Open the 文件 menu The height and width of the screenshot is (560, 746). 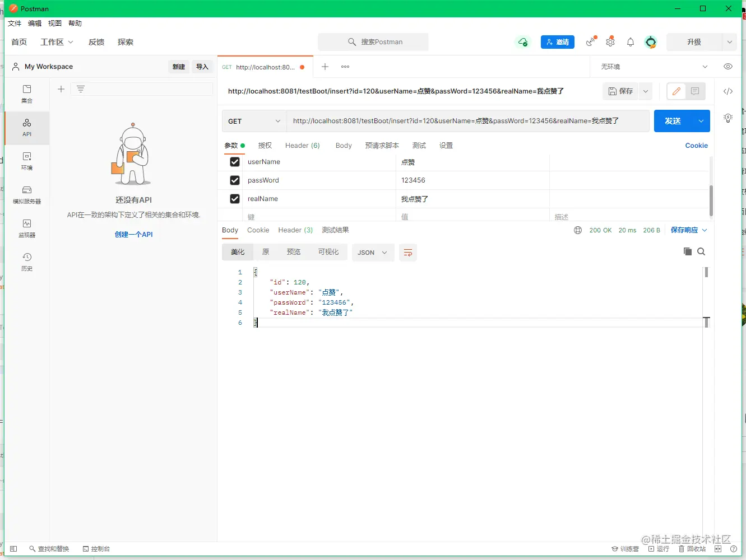tap(15, 24)
